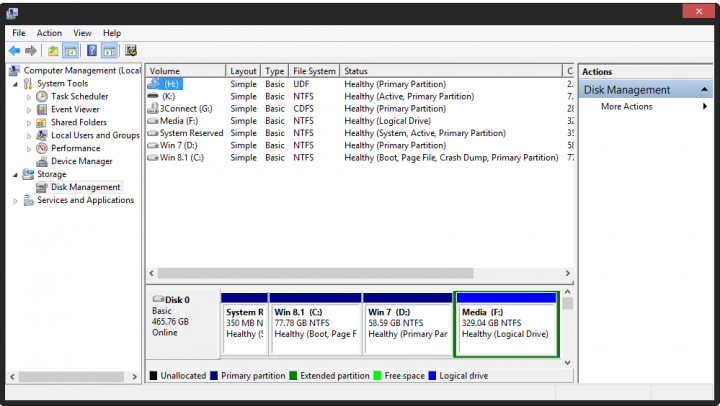This screenshot has height=406, width=720.
Task: Open the Action menu
Action: coord(49,33)
